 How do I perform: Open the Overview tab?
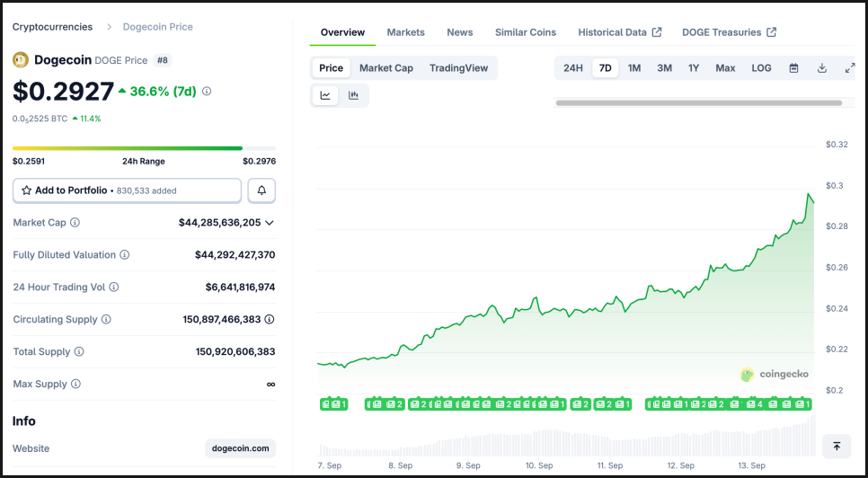pos(342,32)
